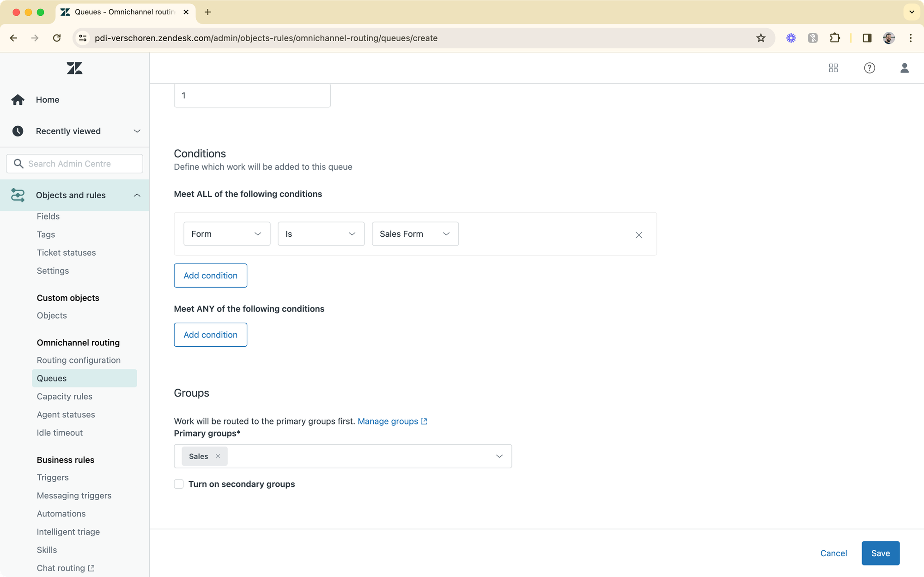Open the user profile icon
Viewport: 924px width, 577px height.
[904, 68]
